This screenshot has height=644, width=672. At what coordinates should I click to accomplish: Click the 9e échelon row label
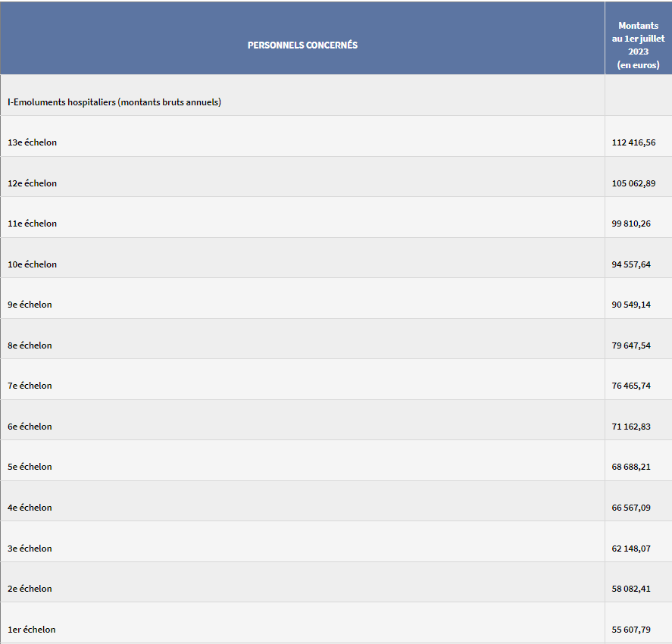point(30,305)
